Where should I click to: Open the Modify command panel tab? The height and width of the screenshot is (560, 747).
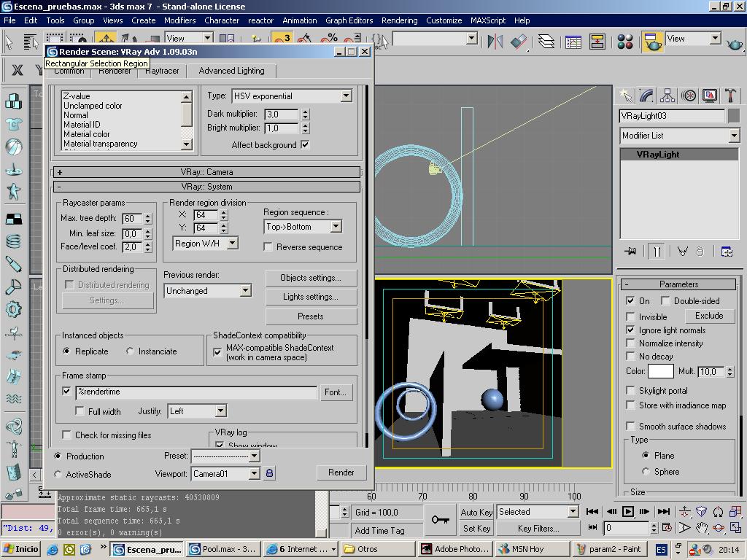click(646, 96)
